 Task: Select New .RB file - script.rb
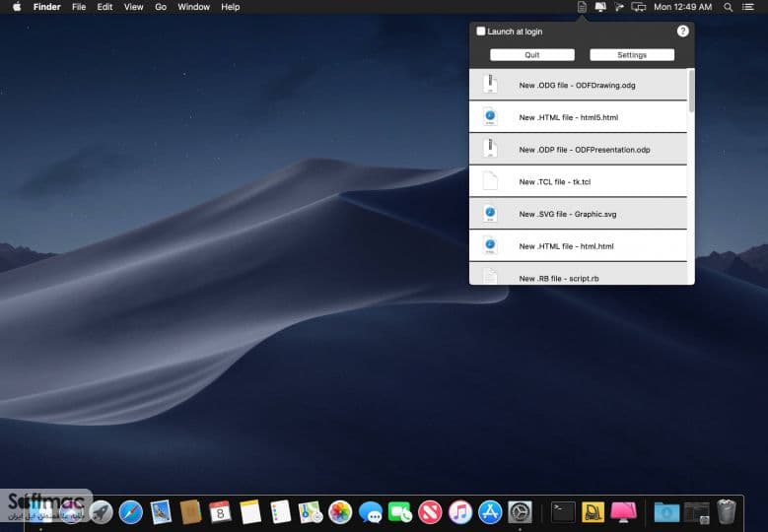click(578, 274)
